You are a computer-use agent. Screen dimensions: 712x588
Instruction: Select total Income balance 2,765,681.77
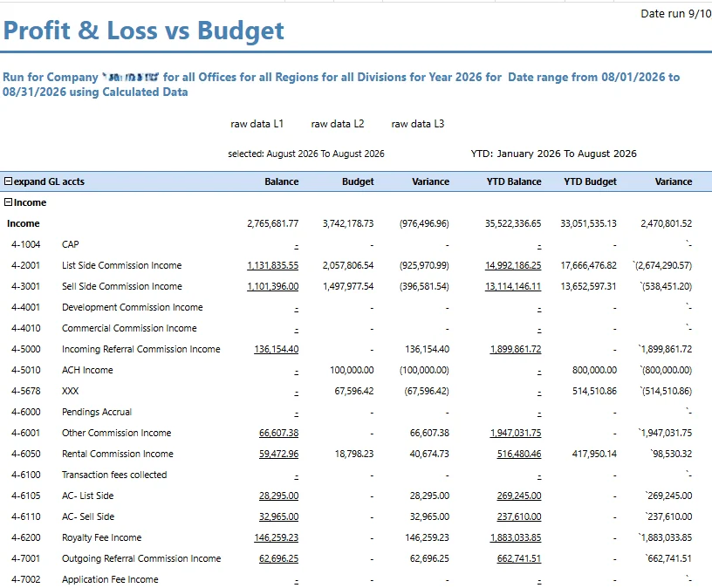(x=273, y=223)
